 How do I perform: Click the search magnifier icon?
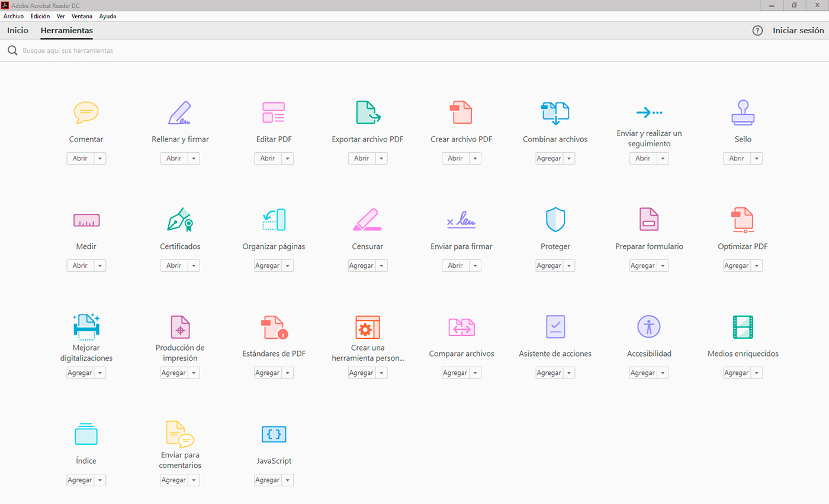pos(12,51)
